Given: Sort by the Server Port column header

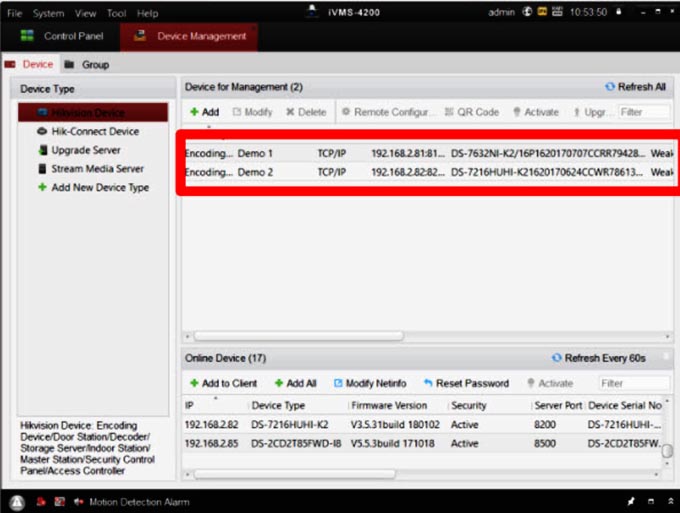Looking at the screenshot, I should pyautogui.click(x=559, y=405).
